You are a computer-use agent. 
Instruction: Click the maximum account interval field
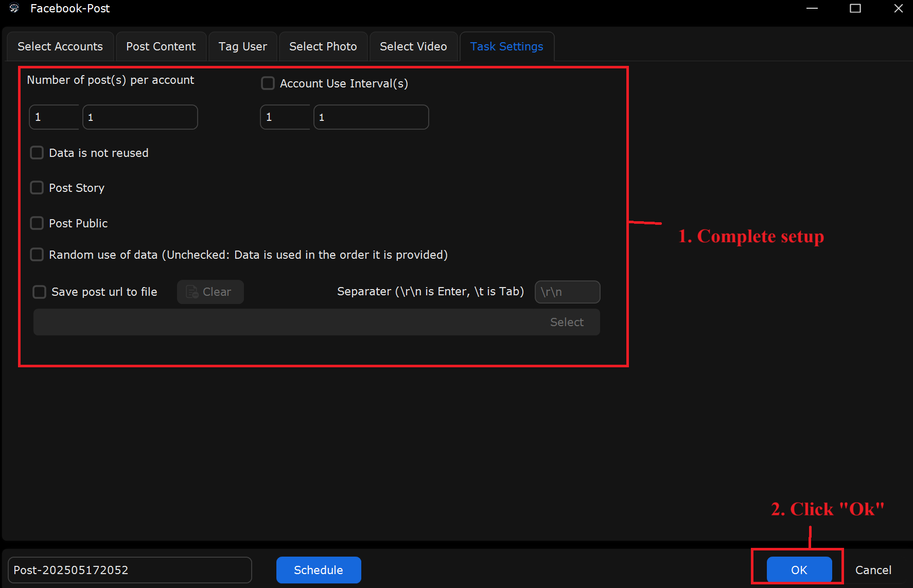[x=371, y=117]
